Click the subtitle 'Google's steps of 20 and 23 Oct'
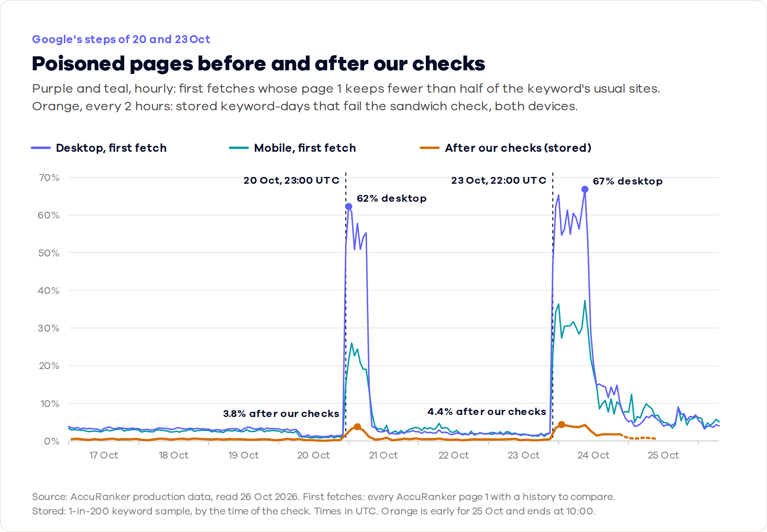 (x=121, y=39)
